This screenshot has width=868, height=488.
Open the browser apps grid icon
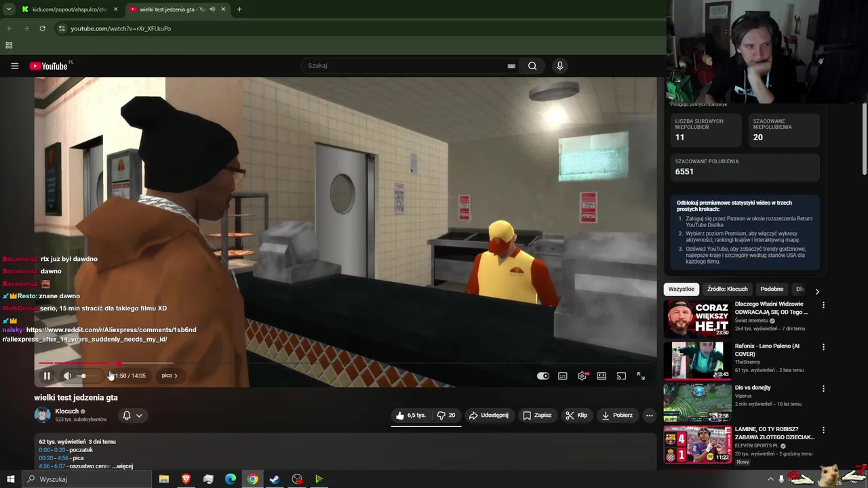[x=9, y=45]
